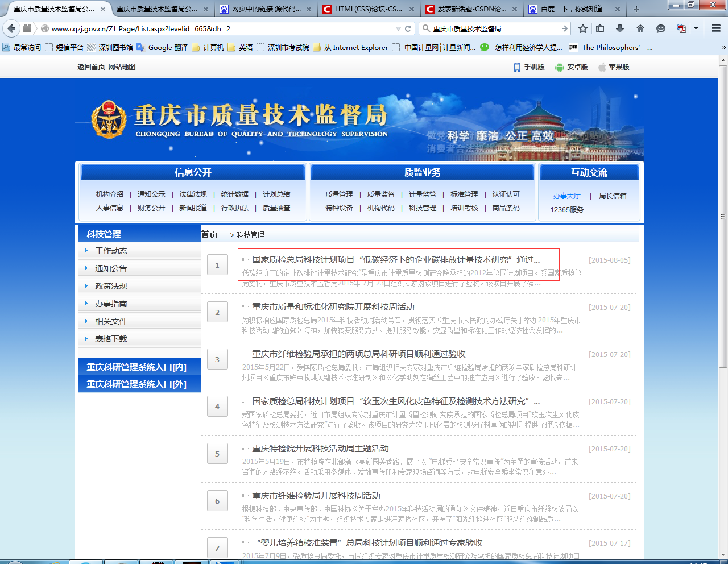Open a new tab with plus button

636,9
